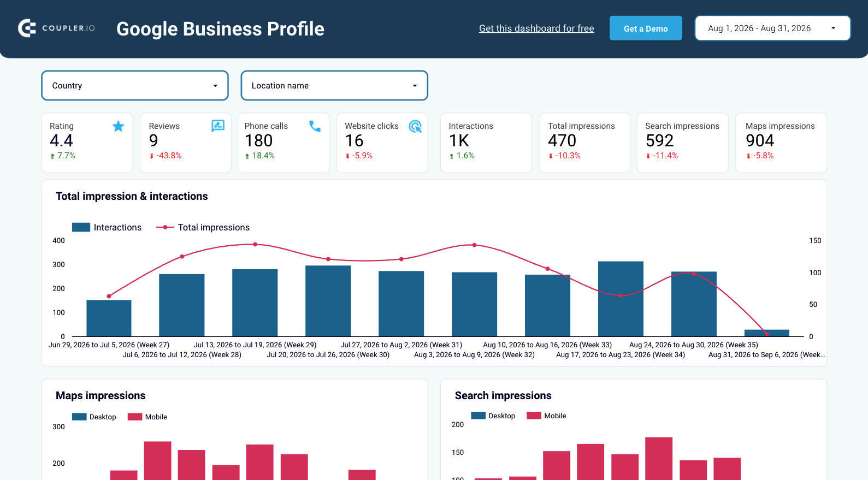Image resolution: width=868 pixels, height=480 pixels.
Task: Click the Search impressions chart title
Action: click(503, 395)
